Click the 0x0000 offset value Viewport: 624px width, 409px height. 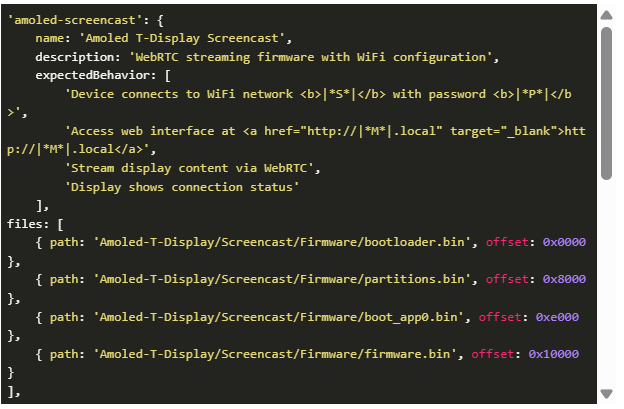point(564,243)
